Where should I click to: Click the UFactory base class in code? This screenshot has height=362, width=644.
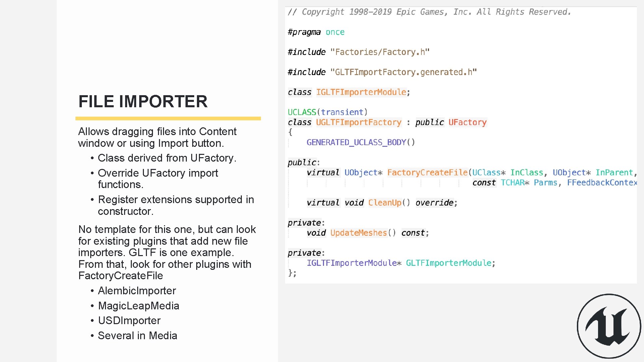(467, 122)
